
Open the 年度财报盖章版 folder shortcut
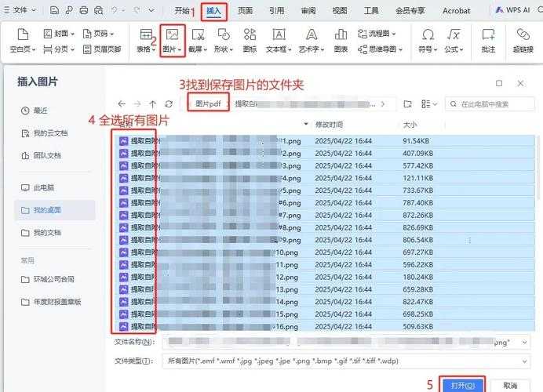51,302
